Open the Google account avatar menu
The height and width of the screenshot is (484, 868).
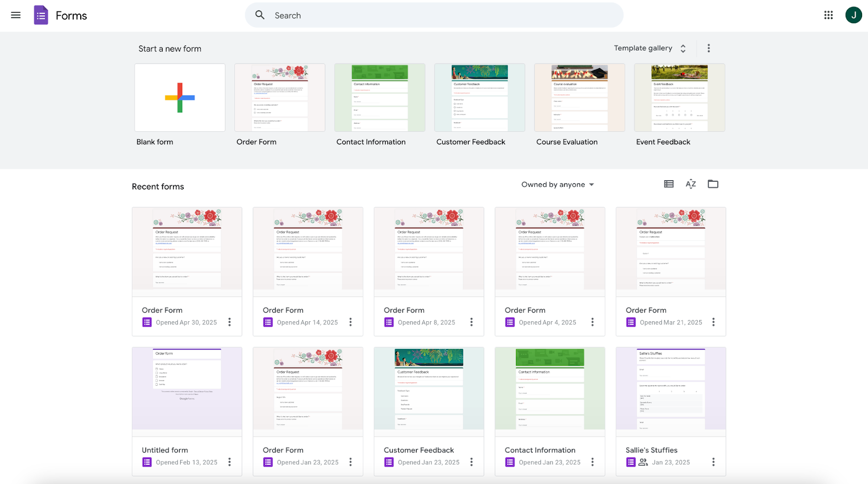853,15
